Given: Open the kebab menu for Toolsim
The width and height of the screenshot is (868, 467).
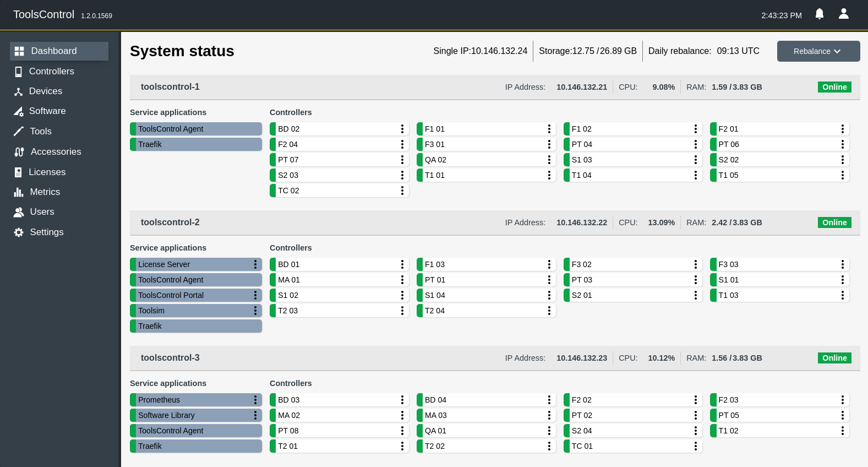Looking at the screenshot, I should pos(255,311).
